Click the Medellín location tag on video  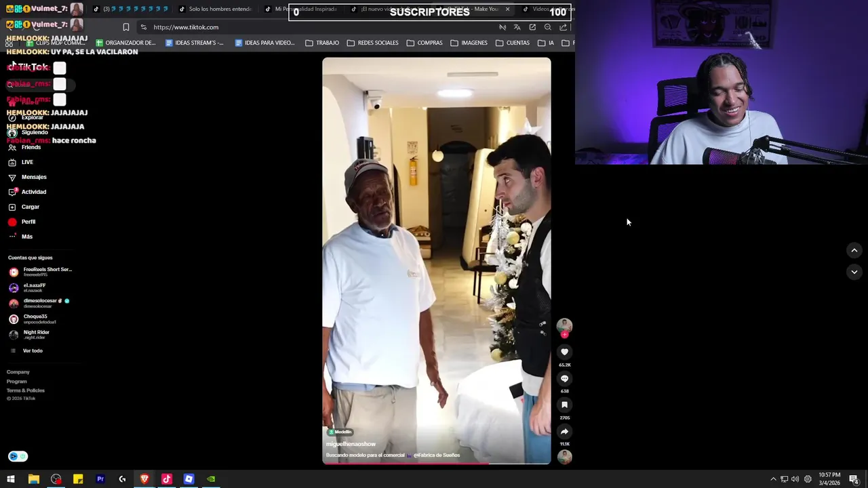coord(340,432)
